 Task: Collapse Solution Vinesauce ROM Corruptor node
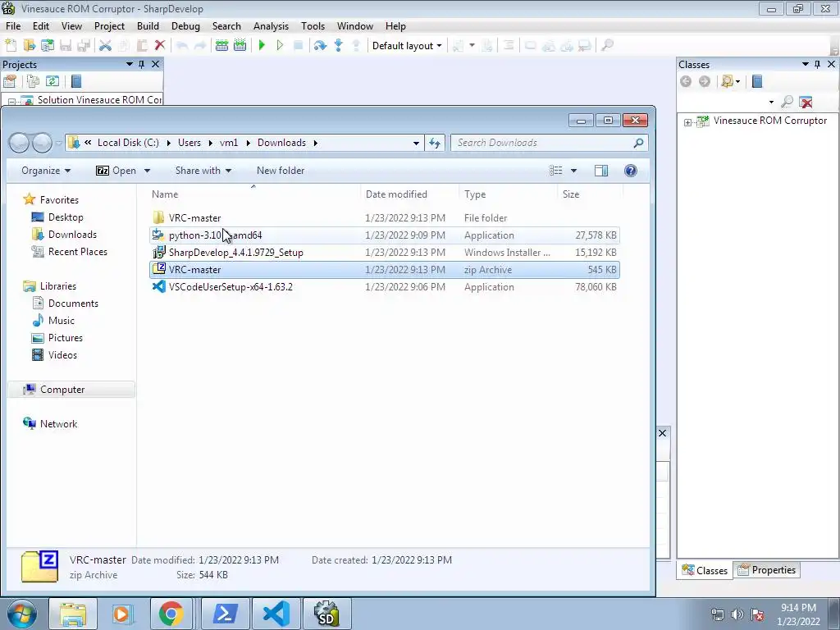11,101
